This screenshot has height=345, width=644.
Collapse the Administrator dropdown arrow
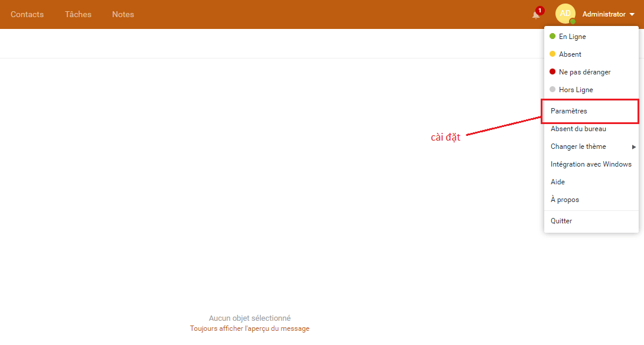[632, 15]
